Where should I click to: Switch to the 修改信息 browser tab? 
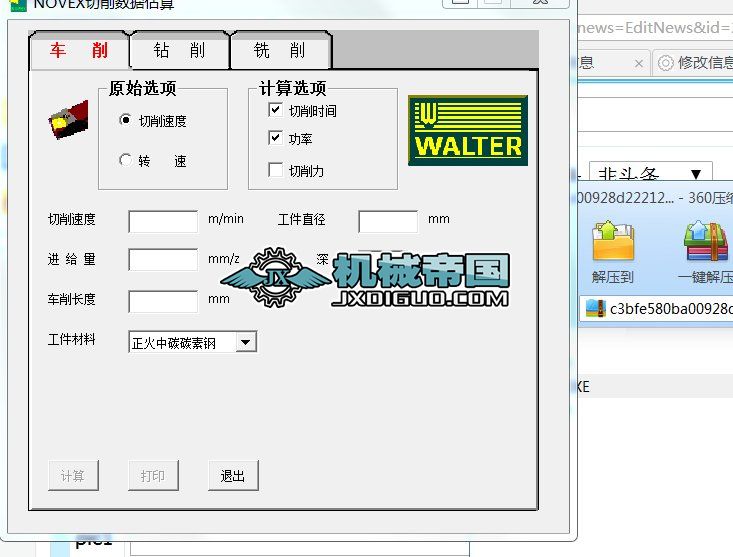click(693, 63)
